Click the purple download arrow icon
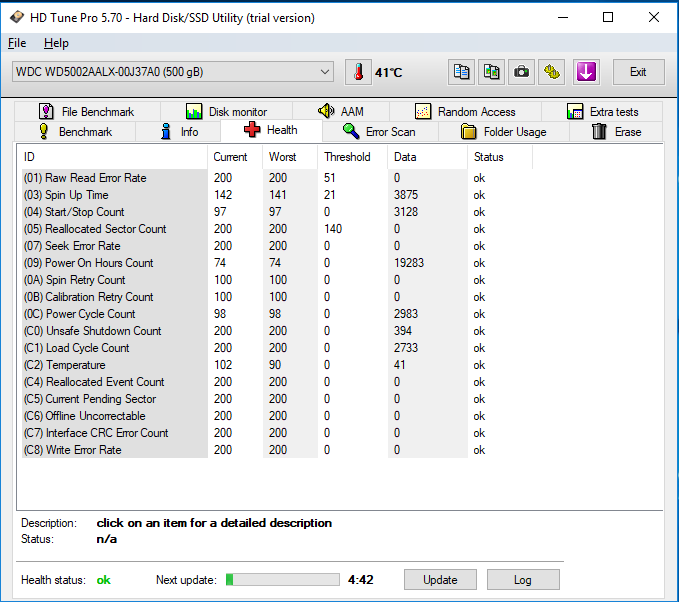The width and height of the screenshot is (679, 602). tap(586, 72)
